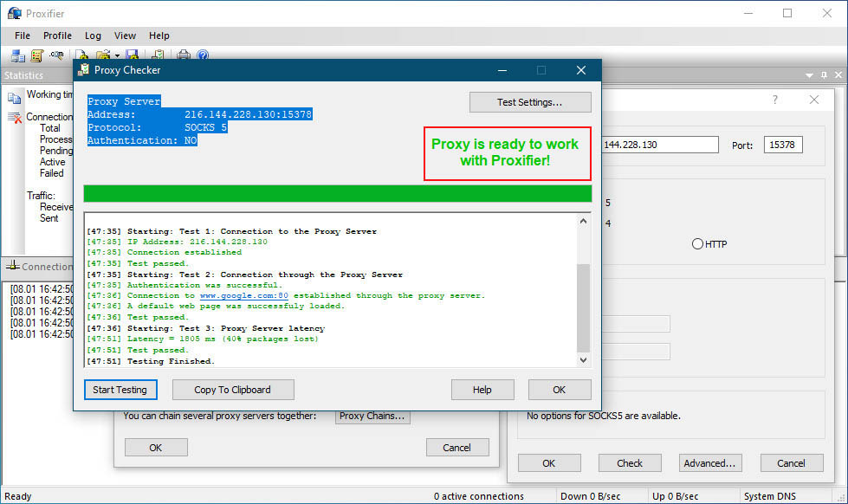The width and height of the screenshot is (848, 504).
Task: Launch the Proxy Checker toolbar icon
Action: [158, 55]
